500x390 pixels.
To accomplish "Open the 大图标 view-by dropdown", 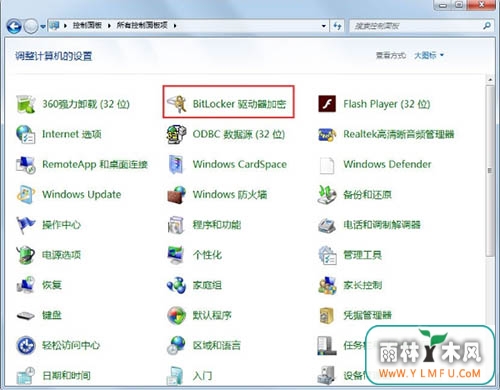I will tap(429, 55).
